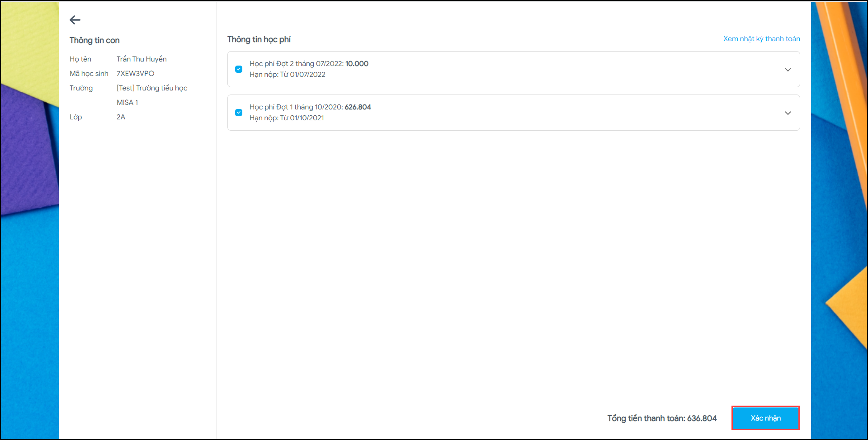Open the Xem nhật ký thanh toán link
This screenshot has width=868, height=440.
761,39
